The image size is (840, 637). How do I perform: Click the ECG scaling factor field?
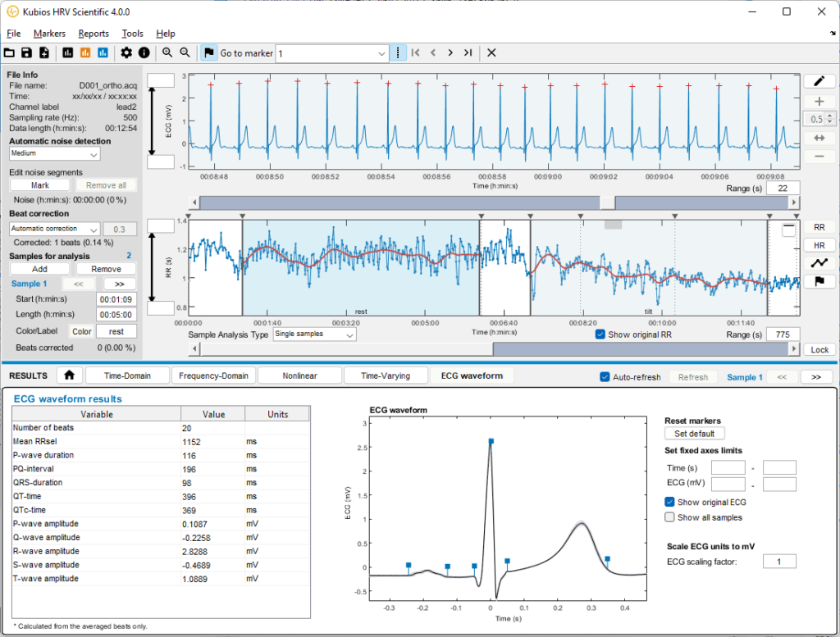click(x=779, y=561)
